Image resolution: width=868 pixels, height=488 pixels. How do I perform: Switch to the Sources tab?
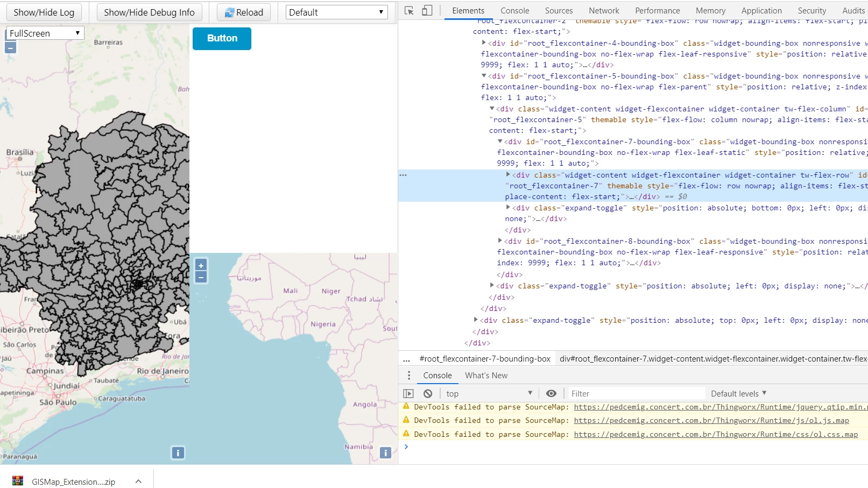tap(559, 11)
